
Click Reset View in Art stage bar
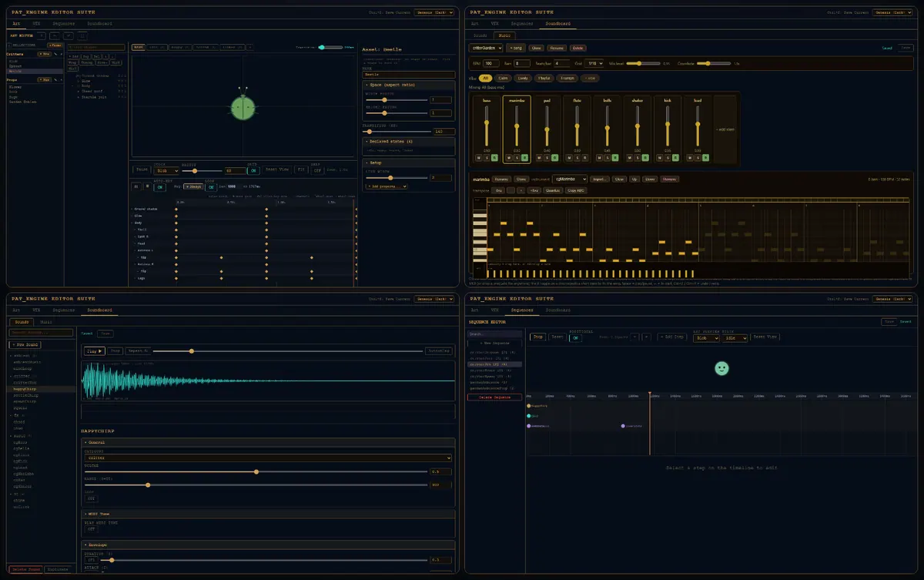[277, 169]
